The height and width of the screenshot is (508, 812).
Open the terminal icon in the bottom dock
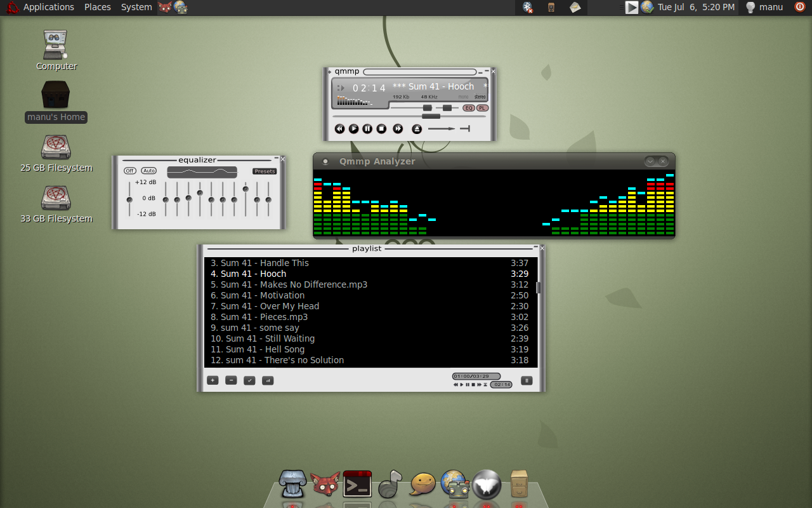point(357,484)
